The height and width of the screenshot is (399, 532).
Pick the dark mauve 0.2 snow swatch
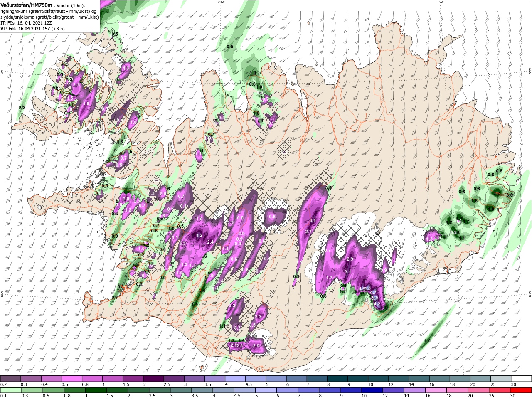coord(10,379)
